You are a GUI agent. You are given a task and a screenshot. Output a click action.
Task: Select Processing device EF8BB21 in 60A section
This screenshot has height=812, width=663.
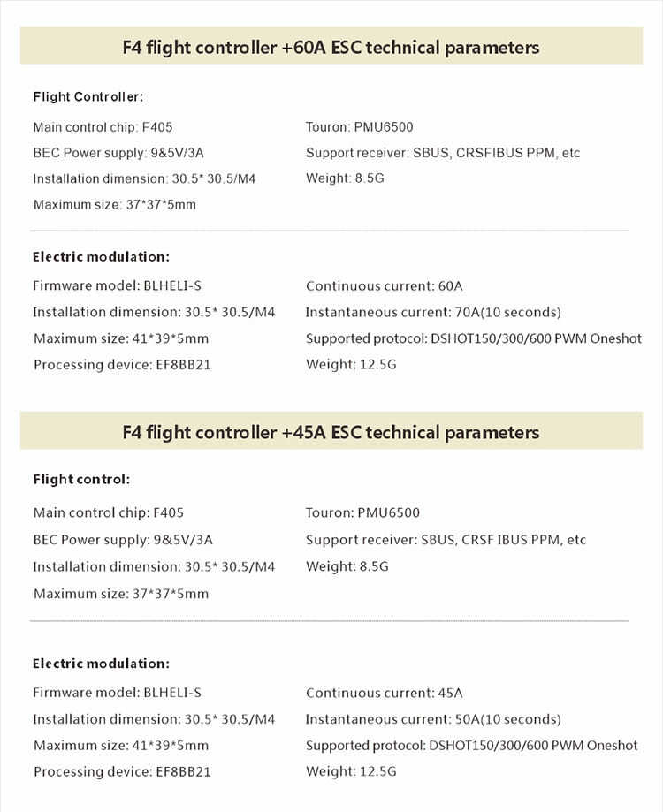[x=122, y=365]
